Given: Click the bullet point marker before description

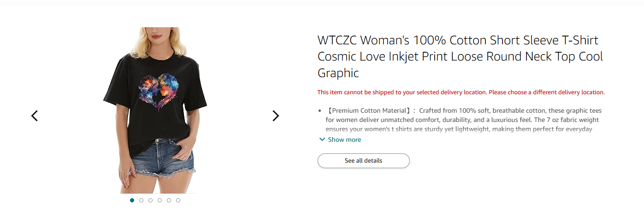Looking at the screenshot, I should pyautogui.click(x=320, y=111).
